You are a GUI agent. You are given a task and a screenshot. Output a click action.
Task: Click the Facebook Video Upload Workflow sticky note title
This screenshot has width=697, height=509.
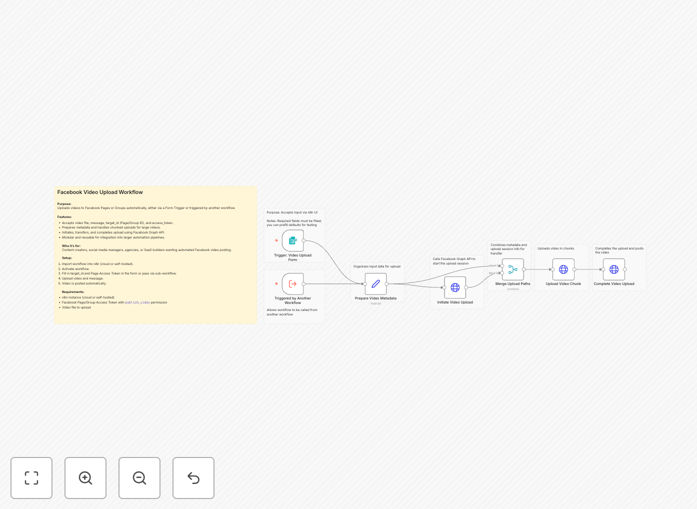(x=100, y=192)
